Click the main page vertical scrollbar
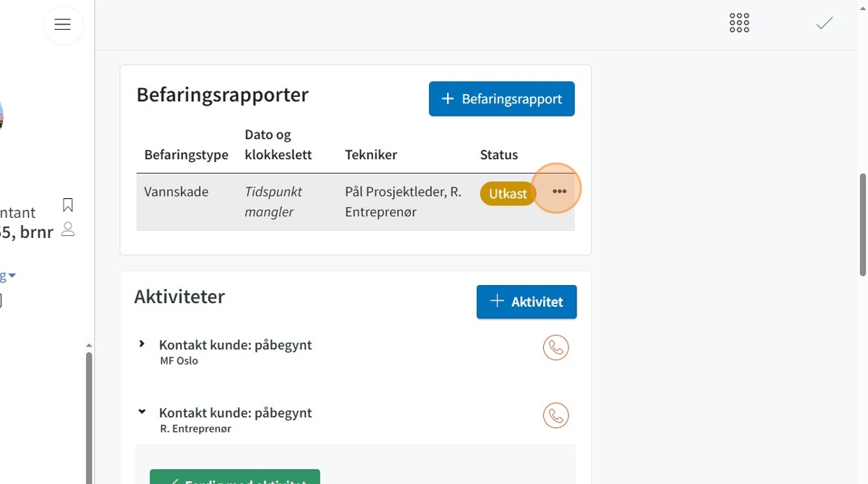The image size is (868, 484). click(862, 225)
